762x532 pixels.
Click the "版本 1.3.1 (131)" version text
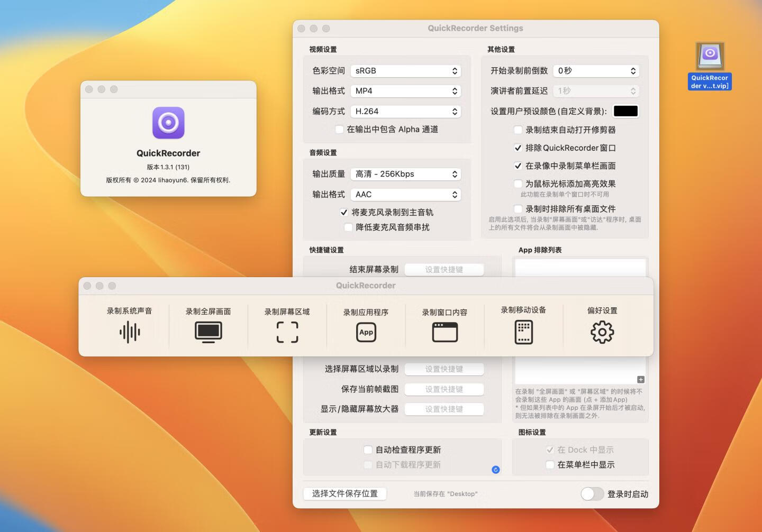(x=168, y=167)
